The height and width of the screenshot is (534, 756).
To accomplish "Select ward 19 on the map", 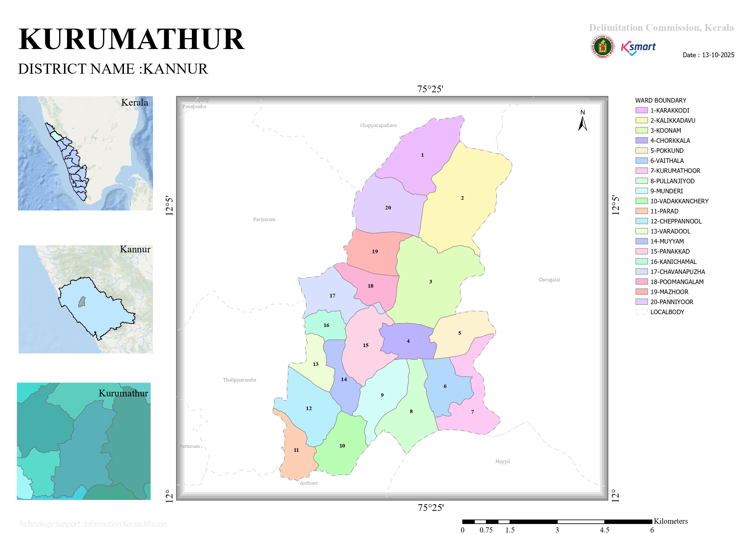I will 375,251.
